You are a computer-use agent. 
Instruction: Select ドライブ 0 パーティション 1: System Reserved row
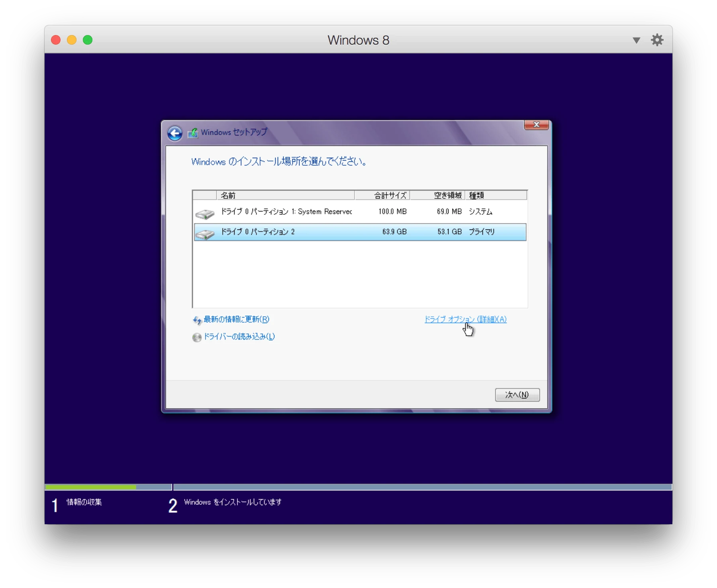click(360, 212)
